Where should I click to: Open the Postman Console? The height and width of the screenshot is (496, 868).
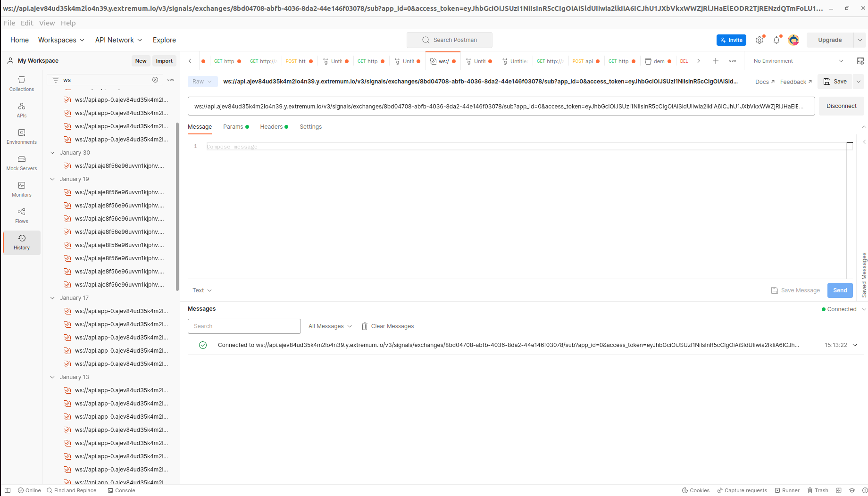[x=121, y=490]
